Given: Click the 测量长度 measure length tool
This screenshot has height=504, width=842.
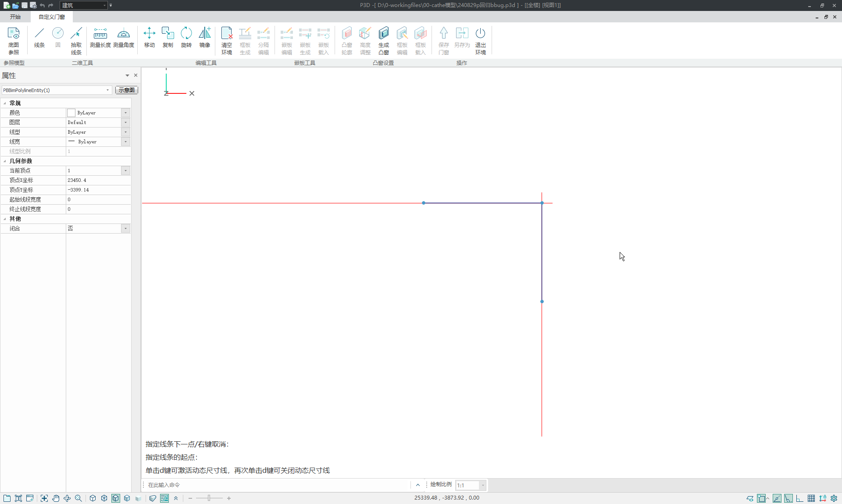Looking at the screenshot, I should pyautogui.click(x=100, y=38).
